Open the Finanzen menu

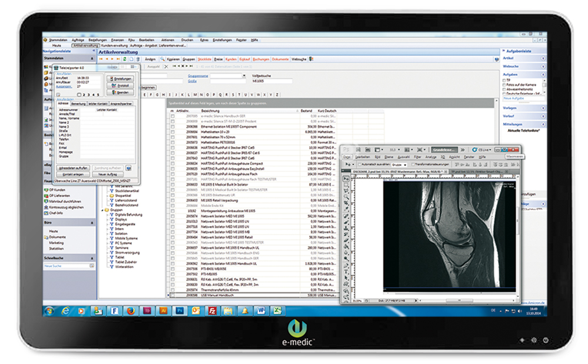tap(119, 39)
